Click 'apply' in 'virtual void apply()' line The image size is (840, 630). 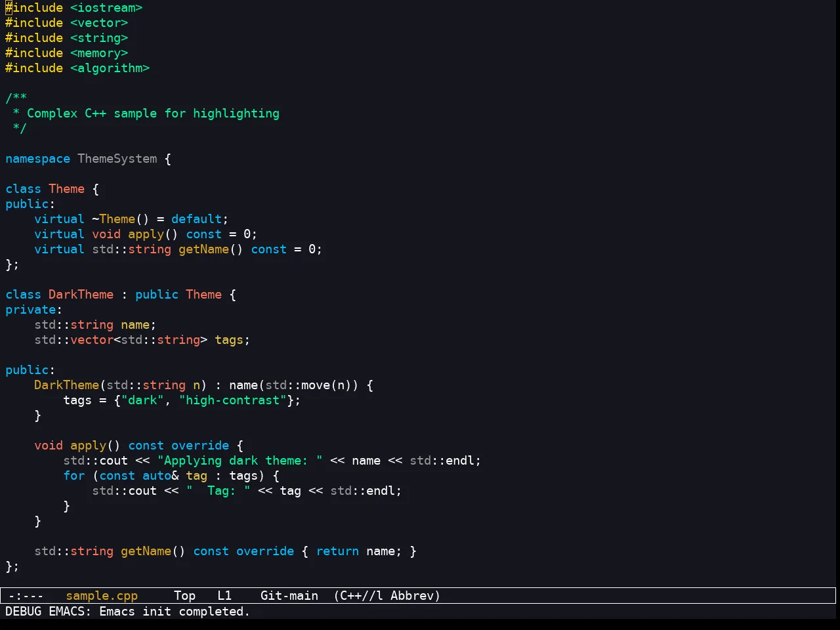coord(146,234)
